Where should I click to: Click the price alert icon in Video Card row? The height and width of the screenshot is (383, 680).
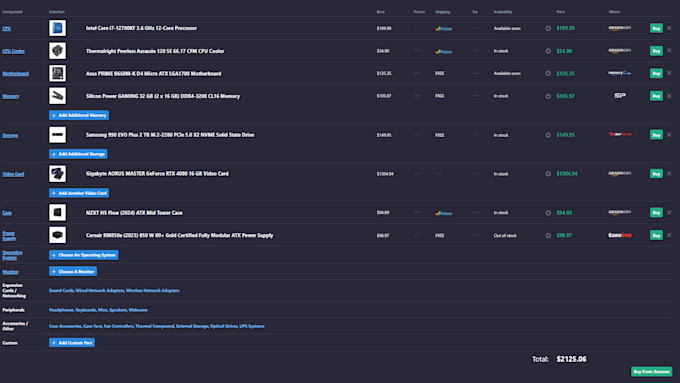[548, 174]
